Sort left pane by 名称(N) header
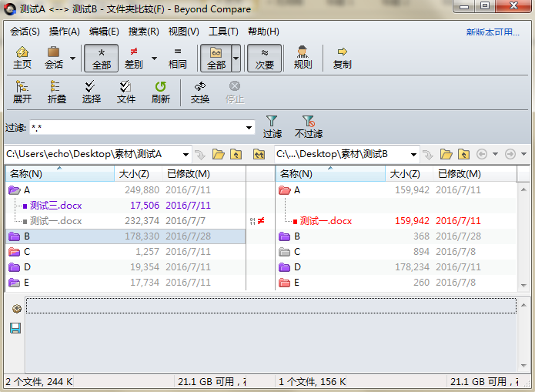 [x=60, y=174]
